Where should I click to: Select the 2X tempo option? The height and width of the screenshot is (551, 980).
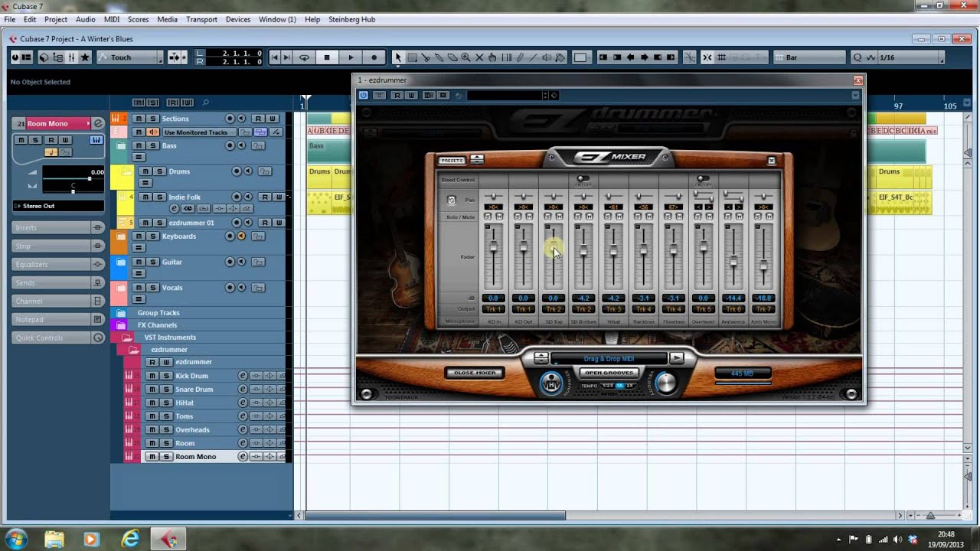630,386
